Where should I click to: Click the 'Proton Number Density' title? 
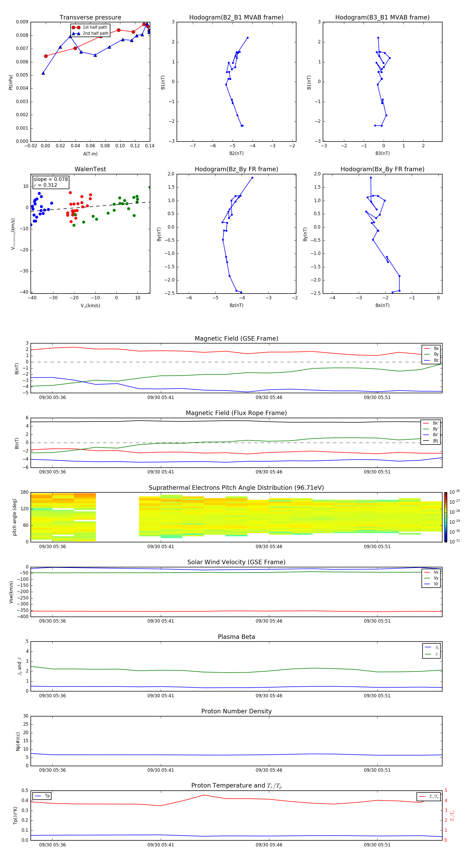click(236, 711)
